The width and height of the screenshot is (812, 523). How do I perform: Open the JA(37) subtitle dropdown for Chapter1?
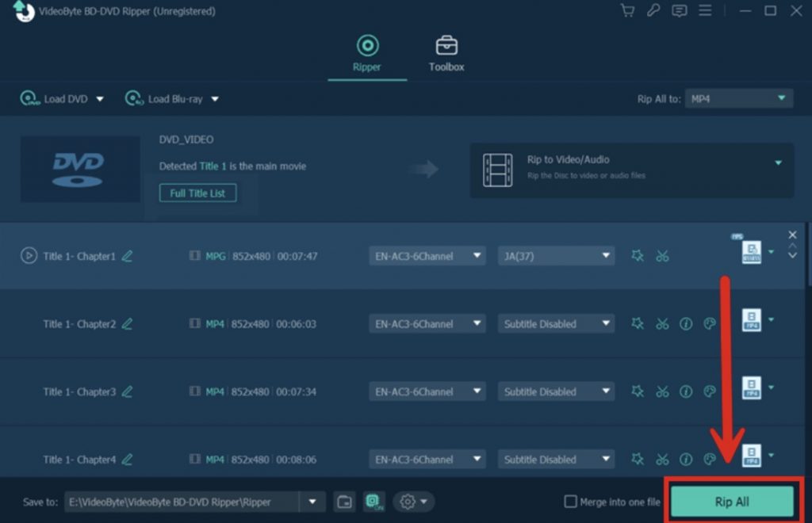tap(556, 256)
